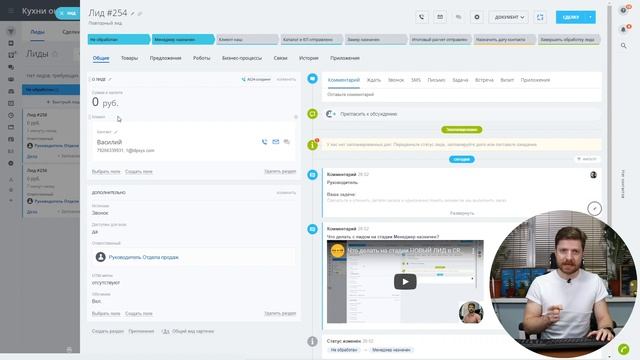Open the timeline filter dropdown below Сегодня

pos(587,159)
